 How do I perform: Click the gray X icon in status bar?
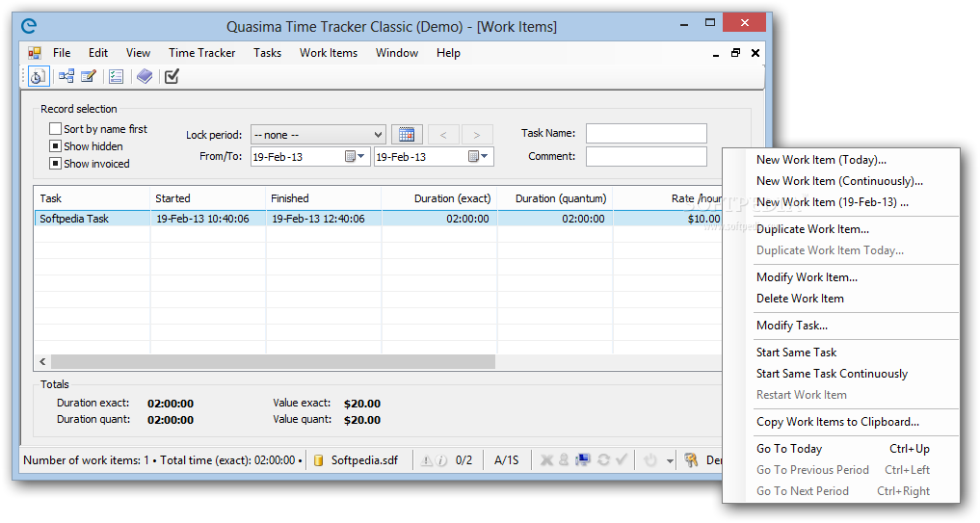[546, 460]
